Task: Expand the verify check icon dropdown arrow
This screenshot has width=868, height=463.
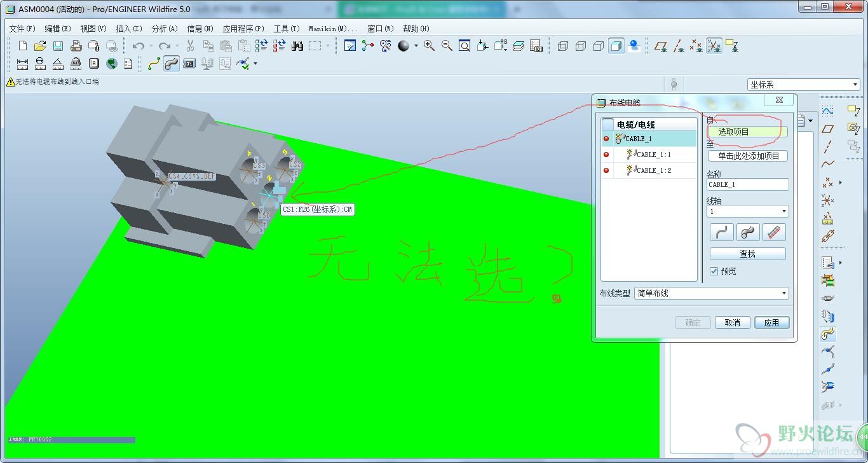Action: coord(255,64)
